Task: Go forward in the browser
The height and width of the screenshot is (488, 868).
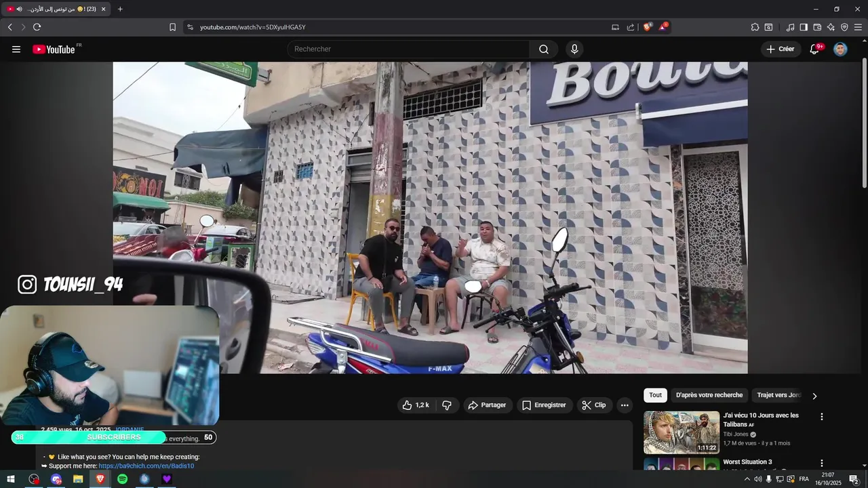Action: pos(23,27)
